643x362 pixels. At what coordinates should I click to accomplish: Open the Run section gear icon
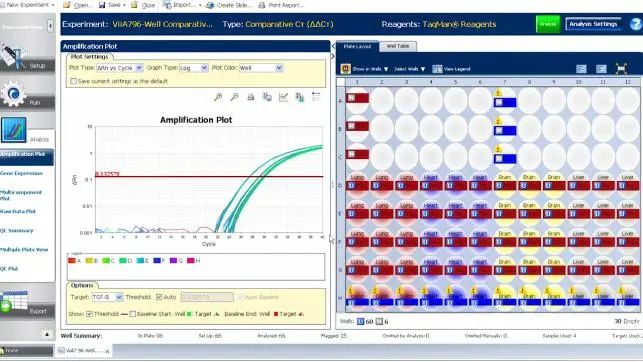[x=13, y=94]
